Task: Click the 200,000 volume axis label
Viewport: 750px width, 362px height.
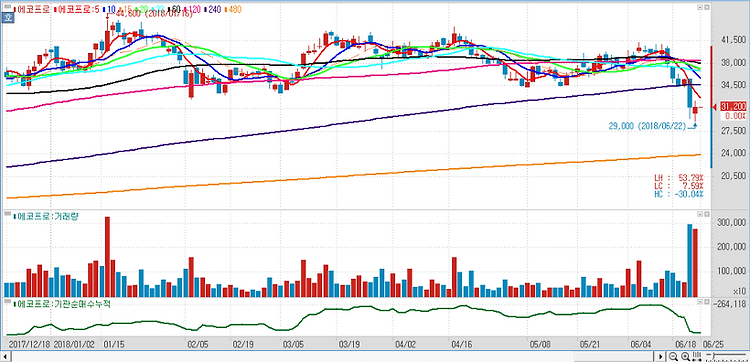Action: pos(730,247)
